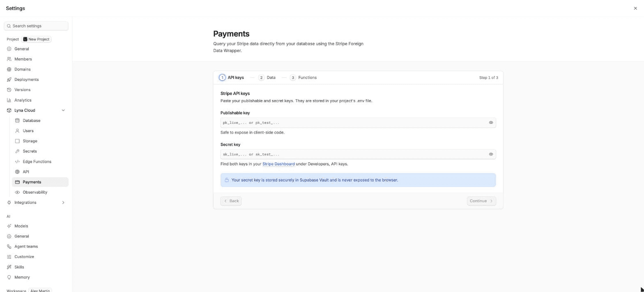Open the Memory settings page
The width and height of the screenshot is (644, 292).
(36, 277)
